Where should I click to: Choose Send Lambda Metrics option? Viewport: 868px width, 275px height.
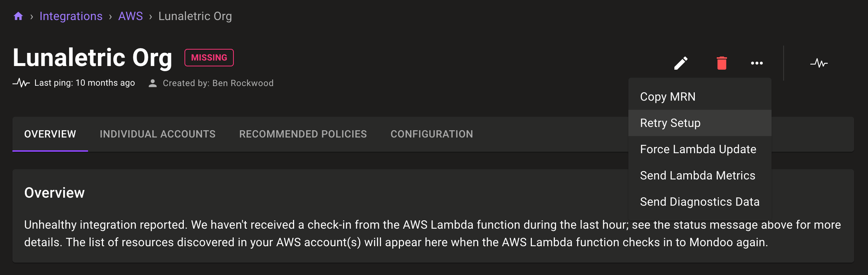click(x=697, y=175)
